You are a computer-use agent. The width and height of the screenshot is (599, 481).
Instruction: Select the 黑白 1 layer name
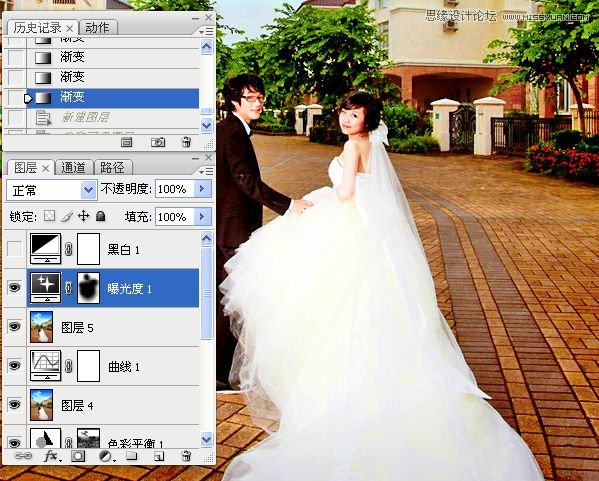(x=124, y=249)
